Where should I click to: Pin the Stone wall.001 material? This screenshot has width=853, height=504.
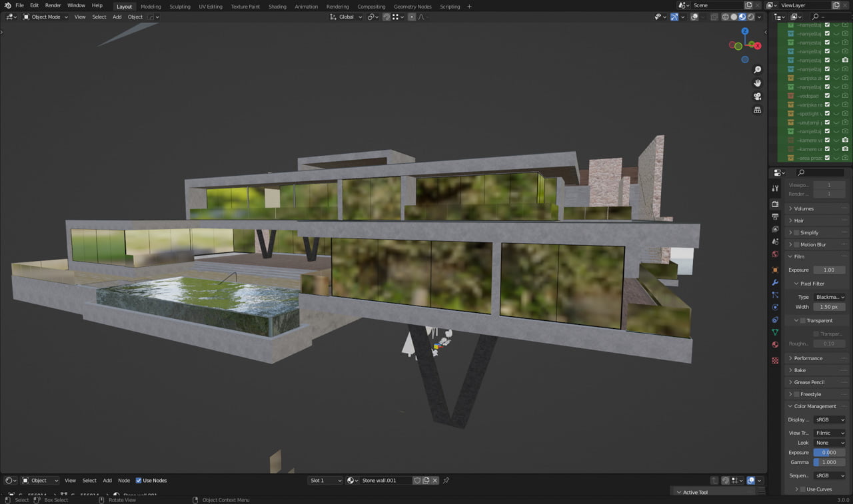(x=446, y=481)
